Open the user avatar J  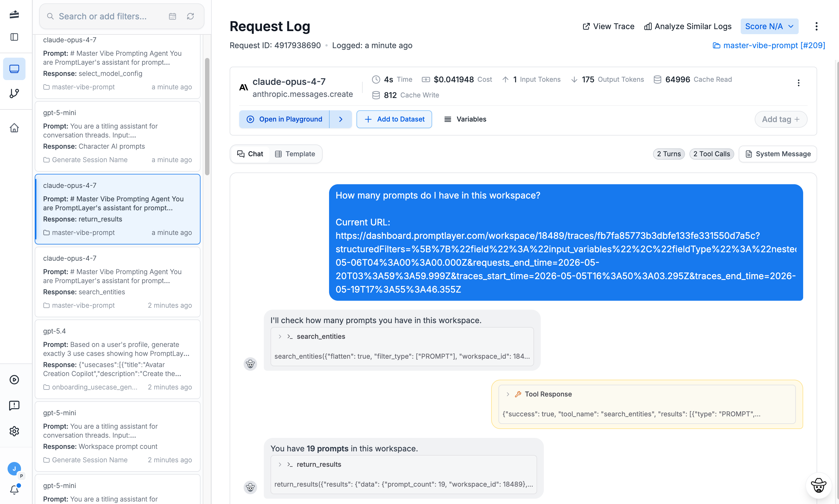coord(14,469)
